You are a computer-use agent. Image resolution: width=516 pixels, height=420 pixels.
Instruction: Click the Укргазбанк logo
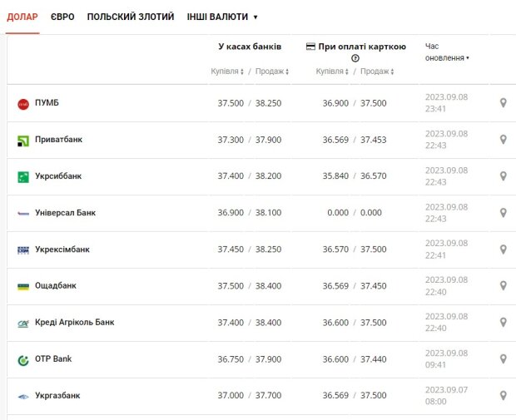[x=23, y=397]
